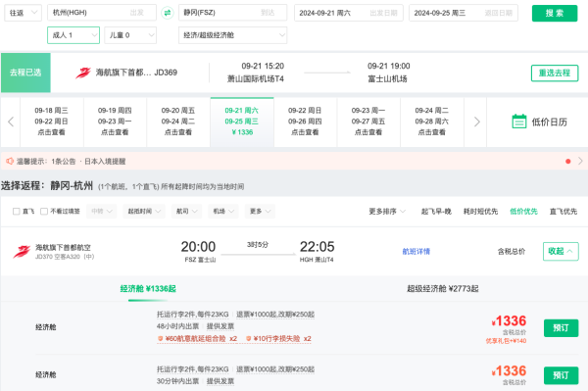Book first economy fare with 预订
588x391 pixels.
point(561,328)
